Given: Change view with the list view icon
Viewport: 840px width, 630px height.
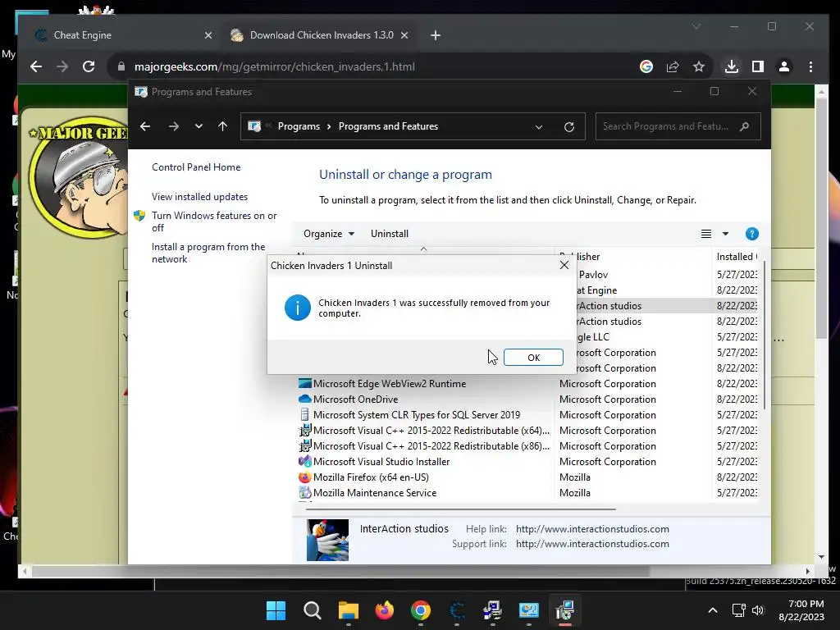Looking at the screenshot, I should (706, 234).
